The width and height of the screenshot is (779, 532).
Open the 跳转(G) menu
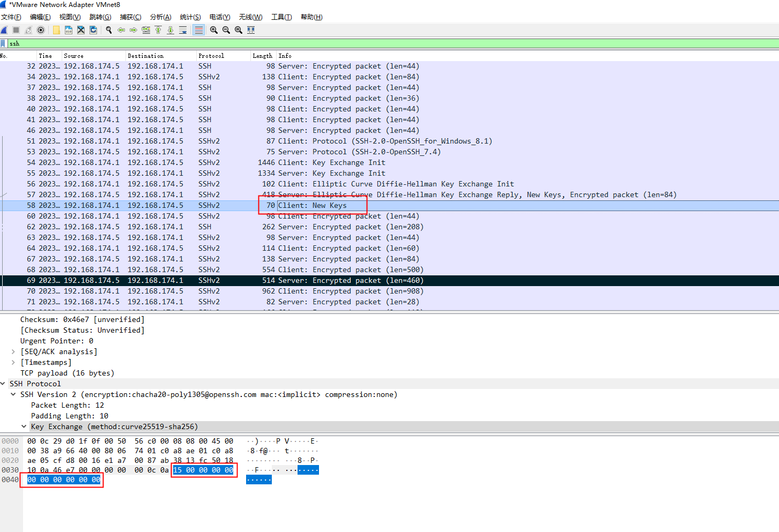tap(100, 17)
